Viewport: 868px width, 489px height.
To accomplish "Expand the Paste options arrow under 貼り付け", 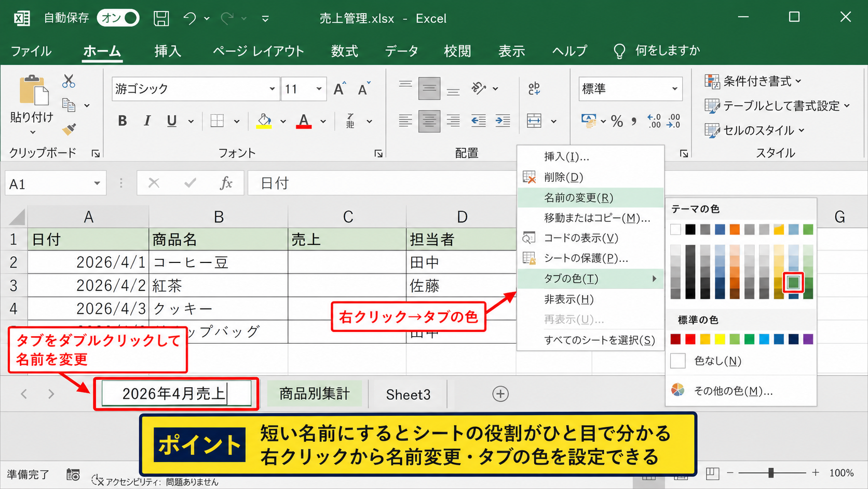I will (x=33, y=133).
